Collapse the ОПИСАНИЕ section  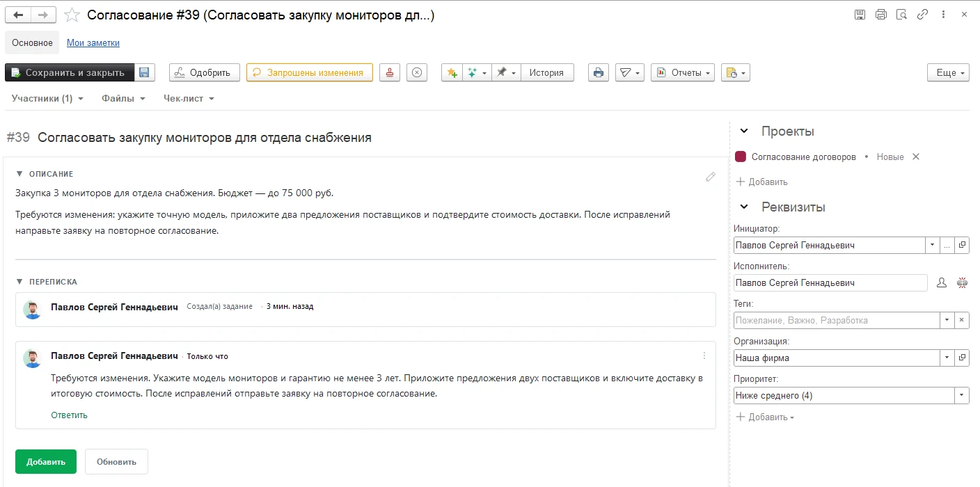click(x=19, y=174)
